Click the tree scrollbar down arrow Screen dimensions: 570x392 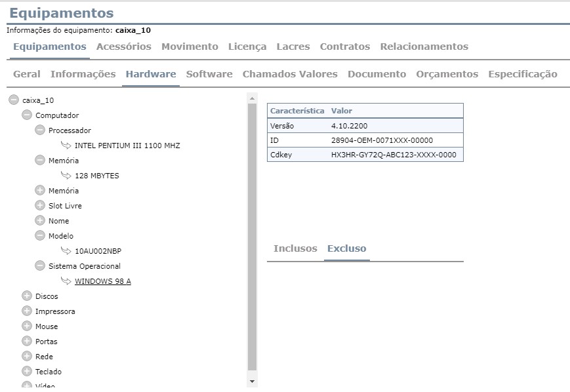(x=252, y=381)
